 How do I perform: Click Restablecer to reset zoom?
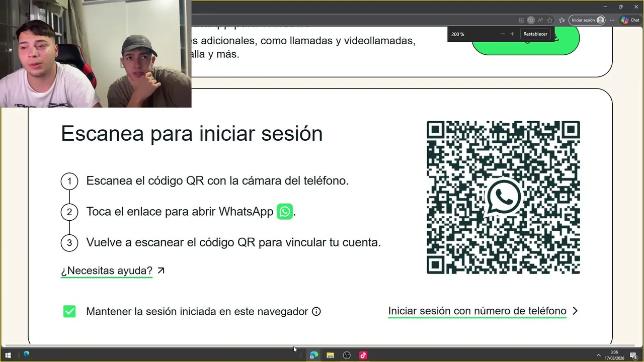[535, 34]
